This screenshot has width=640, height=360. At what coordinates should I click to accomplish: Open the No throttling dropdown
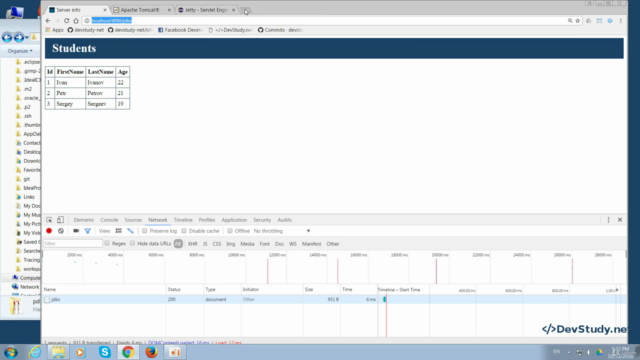click(x=282, y=231)
